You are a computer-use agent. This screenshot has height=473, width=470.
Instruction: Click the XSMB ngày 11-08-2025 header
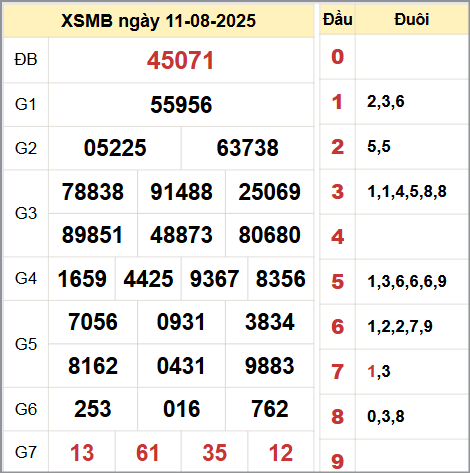[158, 21]
